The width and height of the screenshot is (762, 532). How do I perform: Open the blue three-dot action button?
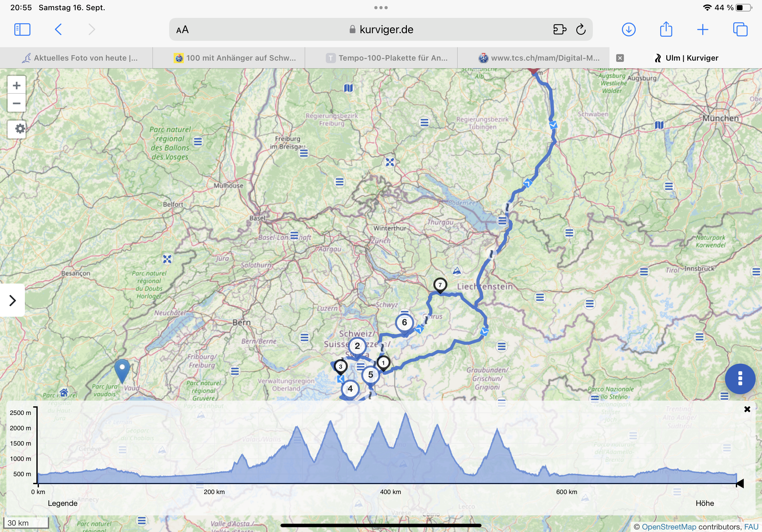pyautogui.click(x=740, y=379)
